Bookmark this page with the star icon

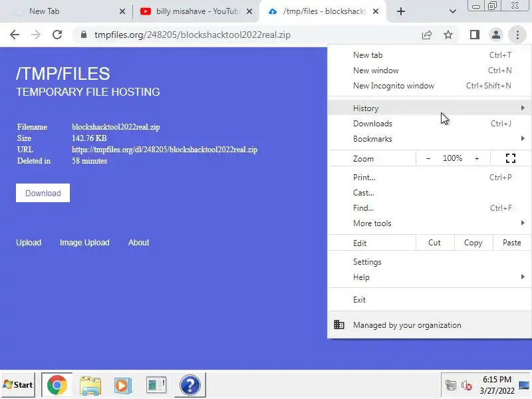pyautogui.click(x=448, y=35)
